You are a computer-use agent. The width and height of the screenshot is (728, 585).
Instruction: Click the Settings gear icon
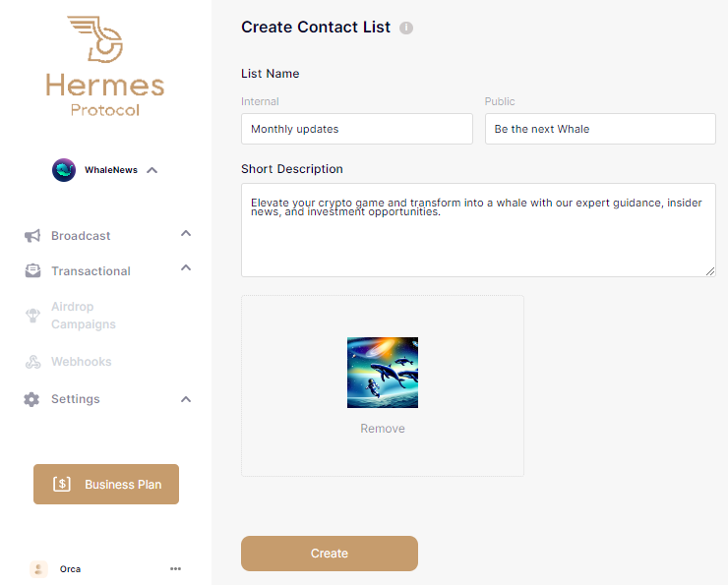coord(32,399)
